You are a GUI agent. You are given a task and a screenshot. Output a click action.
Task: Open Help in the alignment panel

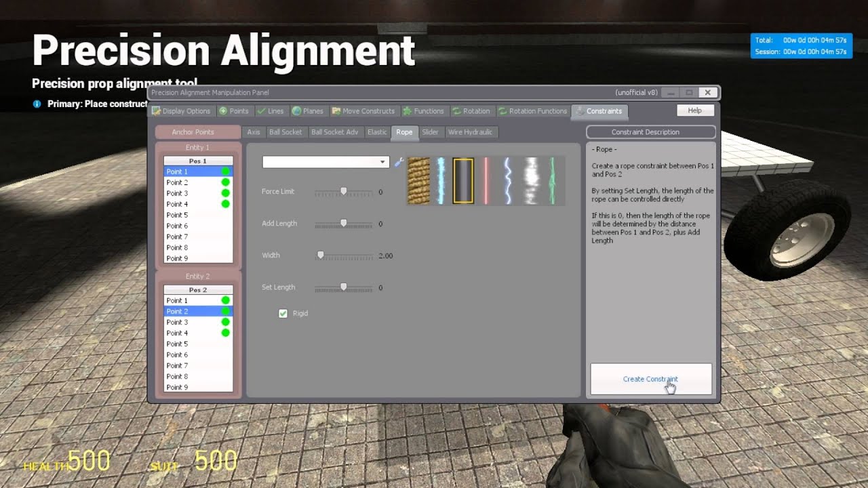coord(695,110)
